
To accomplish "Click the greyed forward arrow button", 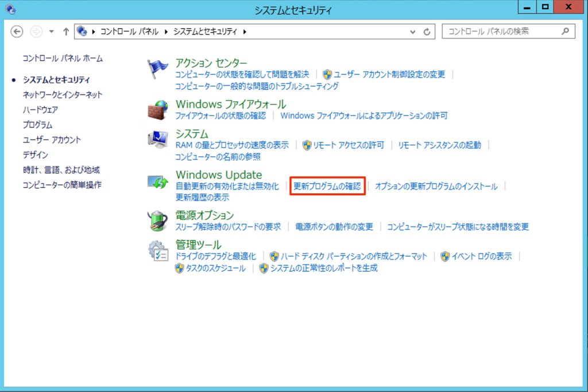I will 36,32.
